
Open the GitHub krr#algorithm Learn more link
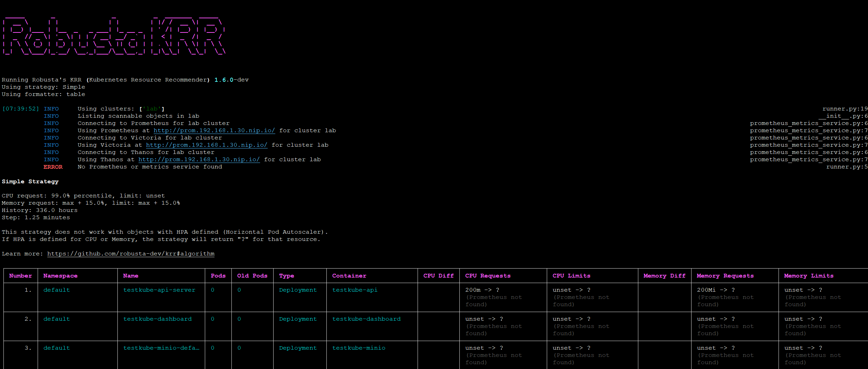131,254
